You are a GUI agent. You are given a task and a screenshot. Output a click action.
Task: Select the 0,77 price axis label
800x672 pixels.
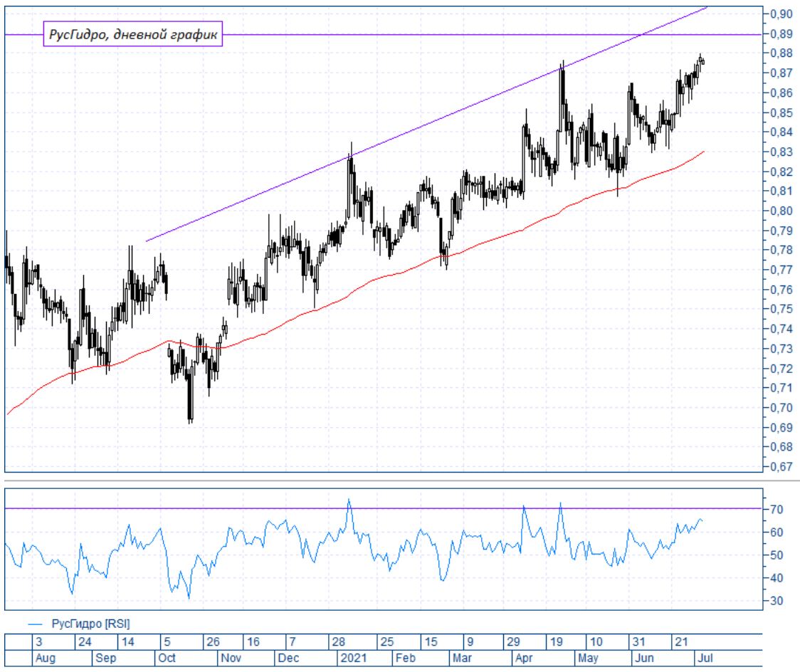click(781, 270)
